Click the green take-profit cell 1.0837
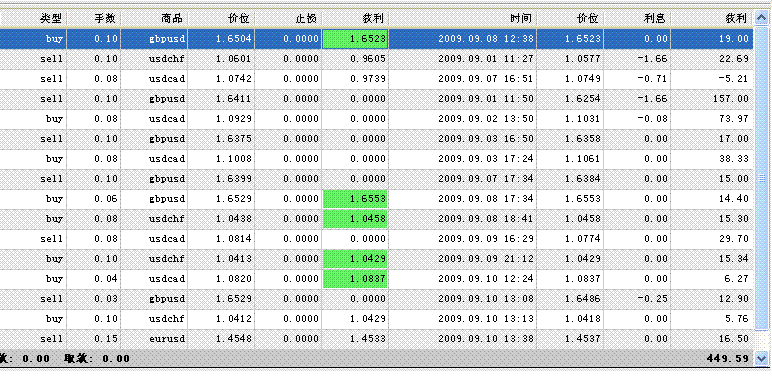 [355, 279]
